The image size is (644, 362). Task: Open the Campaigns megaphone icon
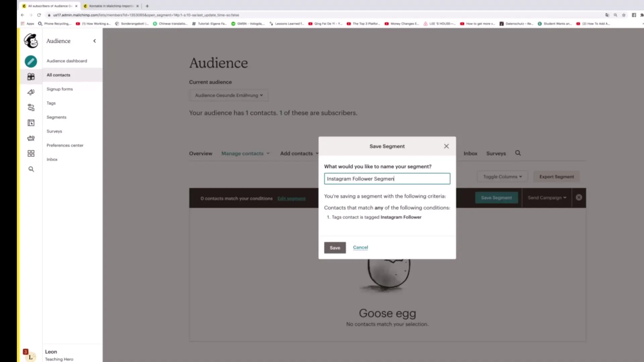[31, 92]
